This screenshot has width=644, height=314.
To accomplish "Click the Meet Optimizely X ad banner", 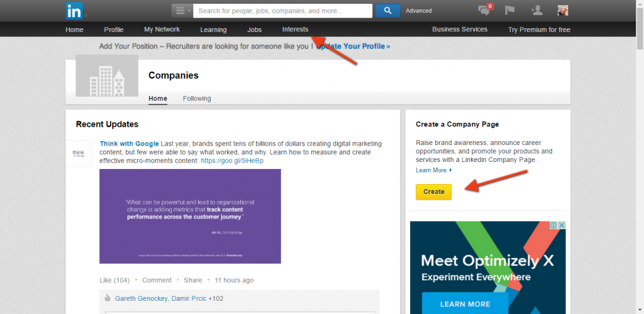I will 487,268.
